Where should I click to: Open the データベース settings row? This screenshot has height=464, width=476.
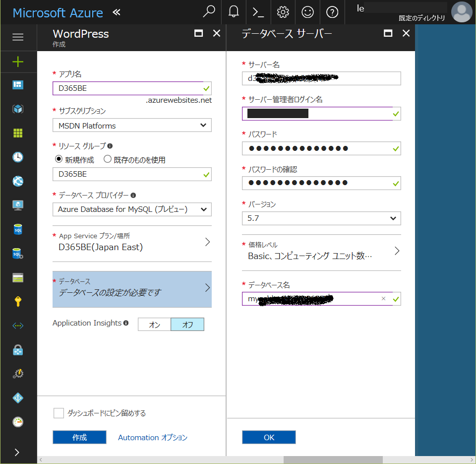[132, 289]
